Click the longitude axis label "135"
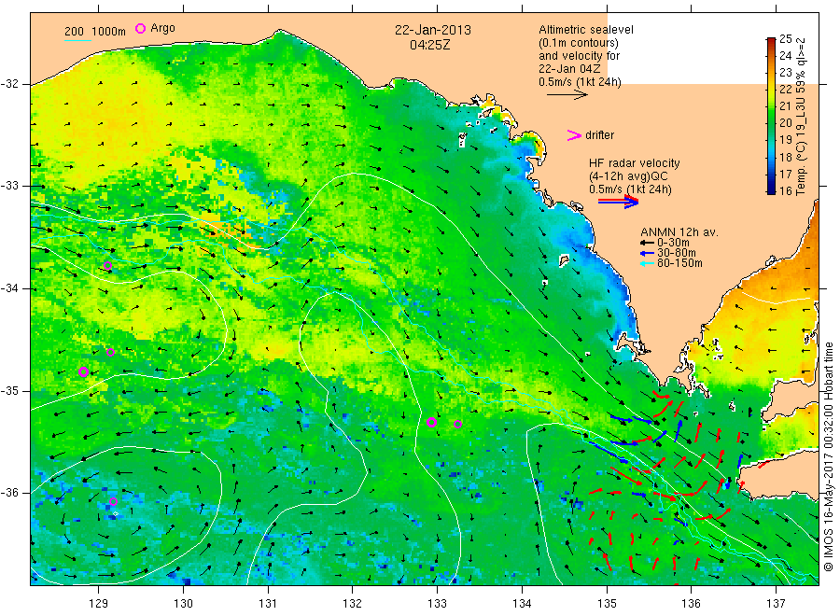 point(607,604)
